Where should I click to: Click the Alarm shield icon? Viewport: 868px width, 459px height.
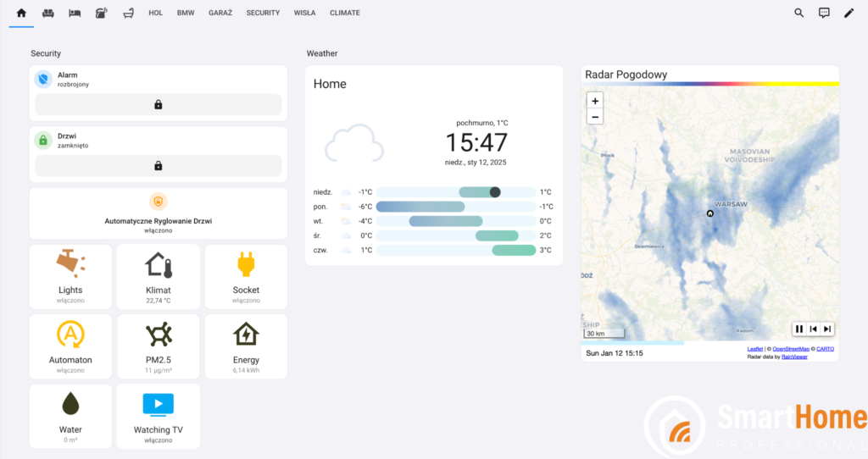pyautogui.click(x=43, y=79)
